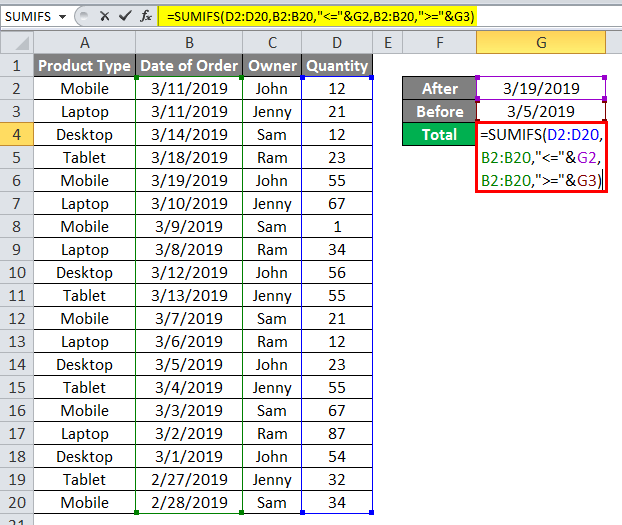
Task: Click the green Total label cell
Action: 440,135
